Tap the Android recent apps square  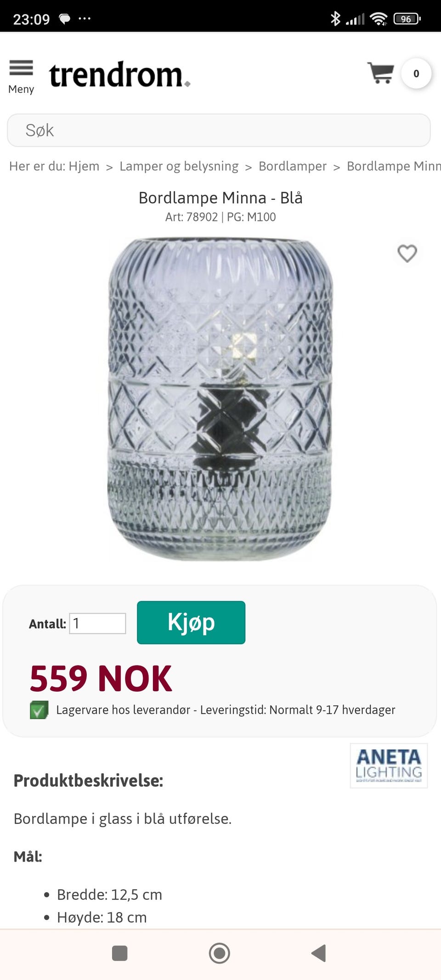120,953
